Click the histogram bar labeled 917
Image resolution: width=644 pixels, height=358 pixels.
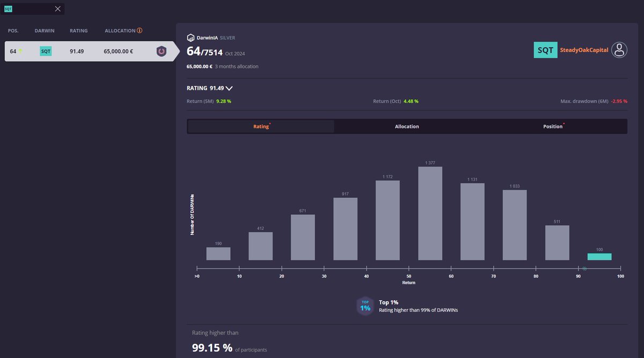tap(345, 229)
